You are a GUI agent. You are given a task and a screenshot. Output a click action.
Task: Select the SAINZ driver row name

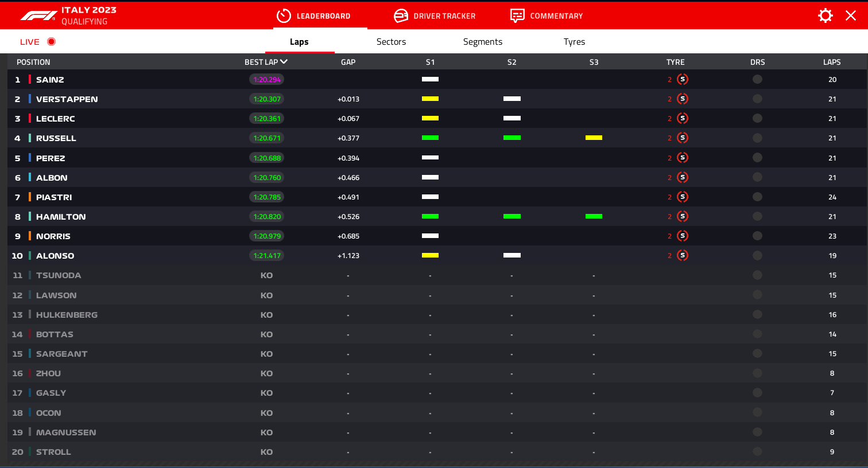point(50,80)
